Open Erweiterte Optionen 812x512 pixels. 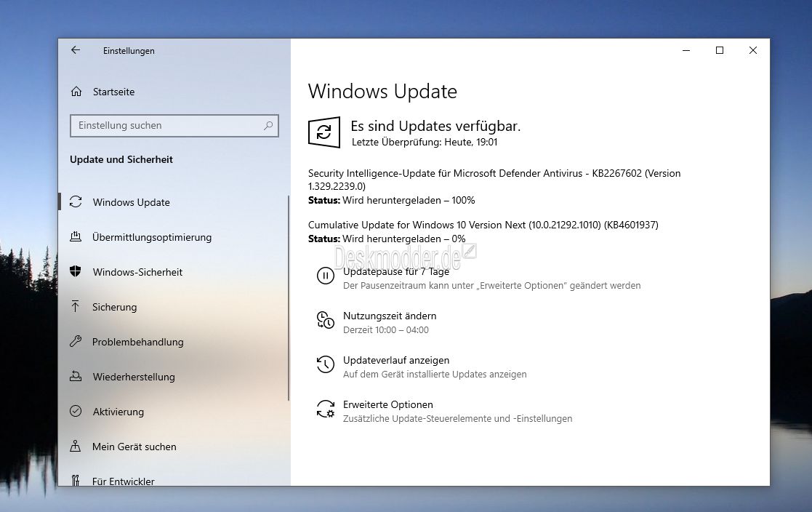point(388,404)
